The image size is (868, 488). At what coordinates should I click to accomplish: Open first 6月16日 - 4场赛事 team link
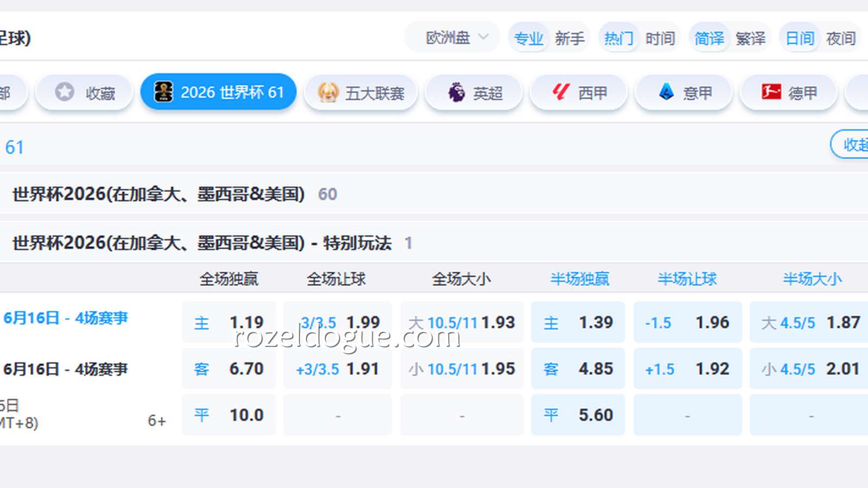(x=66, y=318)
